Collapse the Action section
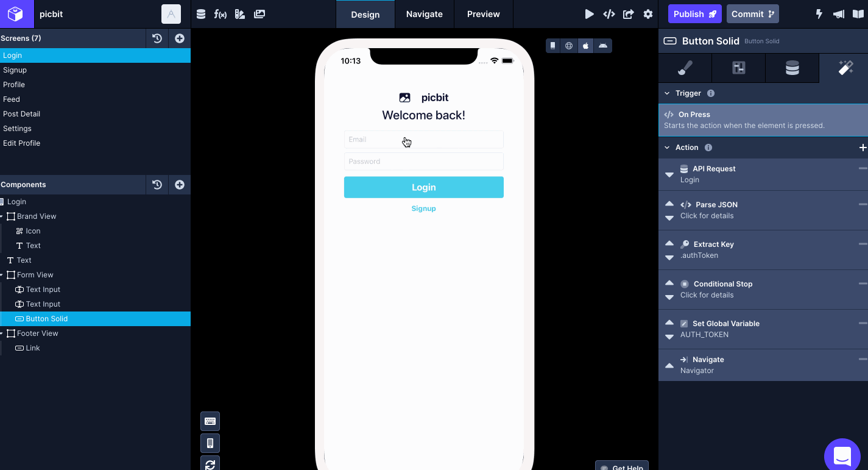The width and height of the screenshot is (868, 470). [x=666, y=147]
